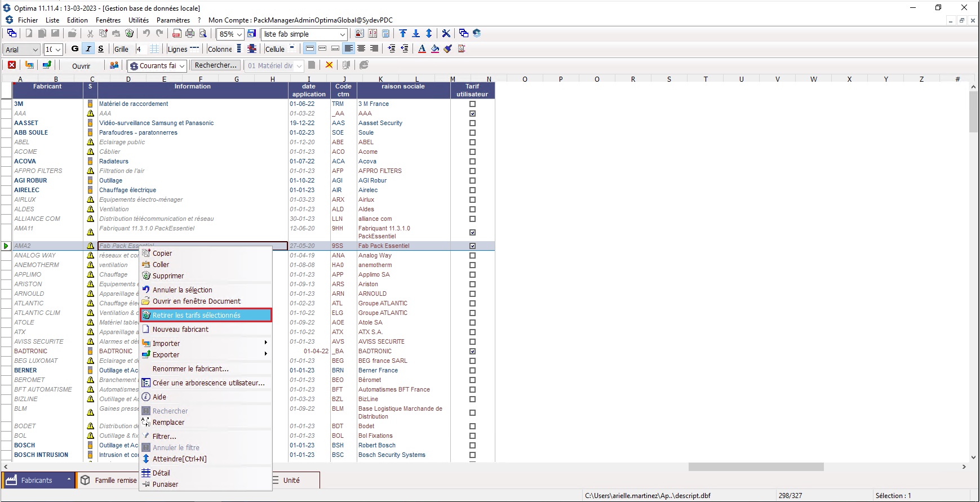Open the '01 Matériel div' dropdown
Image resolution: width=980 pixels, height=502 pixels.
[x=299, y=66]
